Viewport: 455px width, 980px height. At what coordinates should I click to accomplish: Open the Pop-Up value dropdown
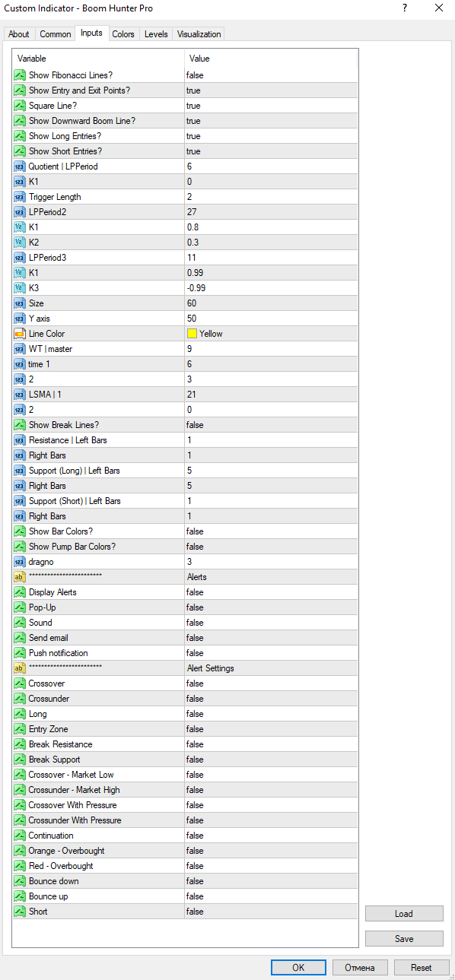(x=271, y=607)
